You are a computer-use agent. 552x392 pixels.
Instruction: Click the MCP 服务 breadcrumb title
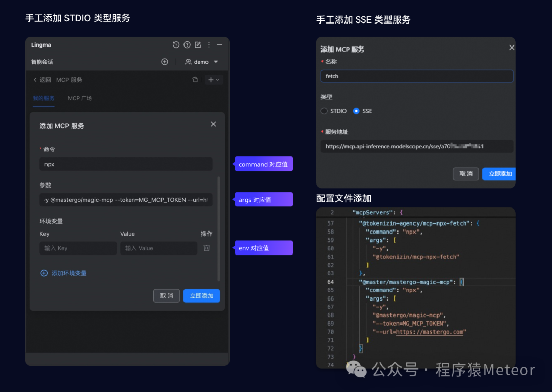(69, 80)
